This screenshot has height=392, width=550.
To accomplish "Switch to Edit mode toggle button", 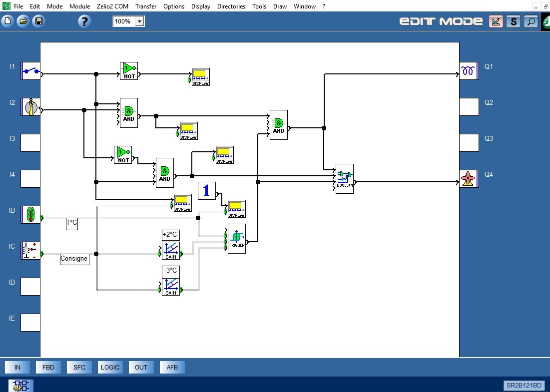I will point(496,21).
